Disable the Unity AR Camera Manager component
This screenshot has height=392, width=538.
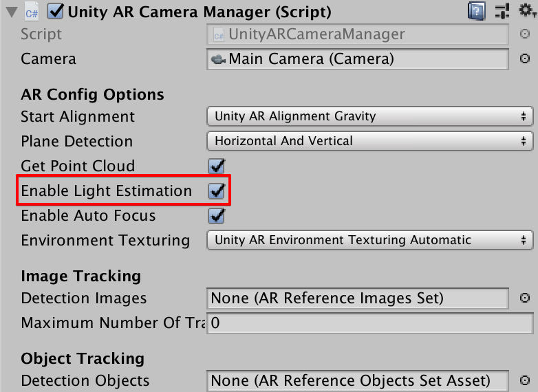click(55, 11)
